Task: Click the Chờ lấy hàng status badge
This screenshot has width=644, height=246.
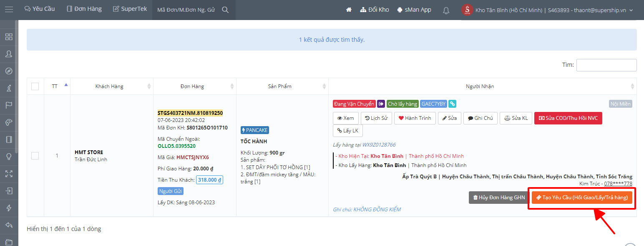Action: [402, 104]
